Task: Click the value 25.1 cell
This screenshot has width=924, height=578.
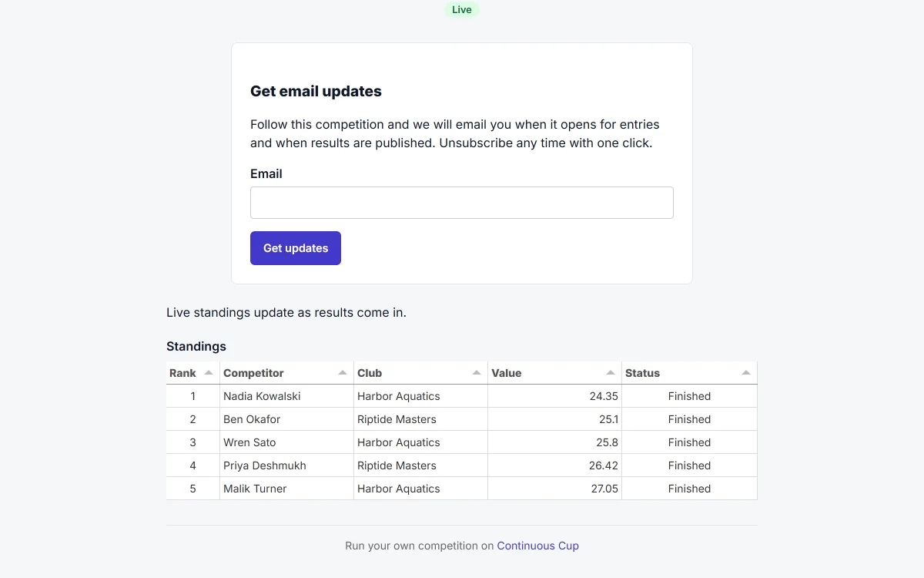Action: 555,419
